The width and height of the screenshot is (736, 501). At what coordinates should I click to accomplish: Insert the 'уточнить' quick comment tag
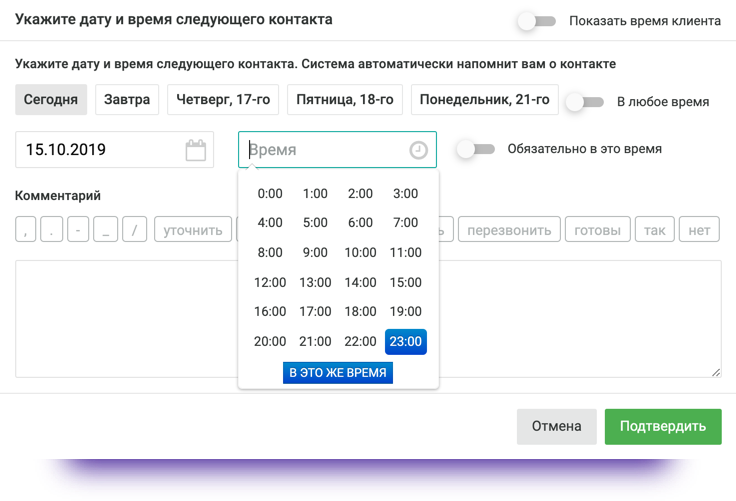192,230
